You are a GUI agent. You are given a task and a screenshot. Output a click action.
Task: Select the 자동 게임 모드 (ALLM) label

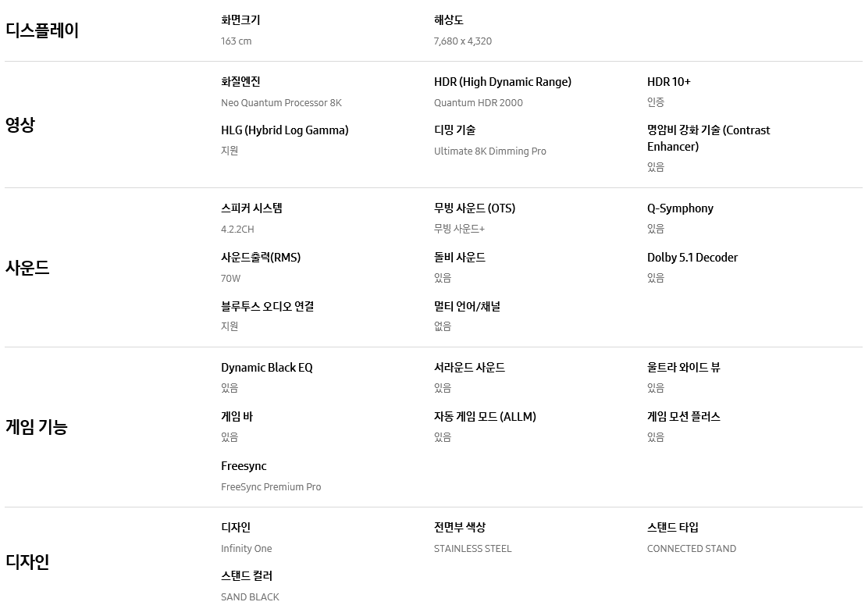click(485, 417)
